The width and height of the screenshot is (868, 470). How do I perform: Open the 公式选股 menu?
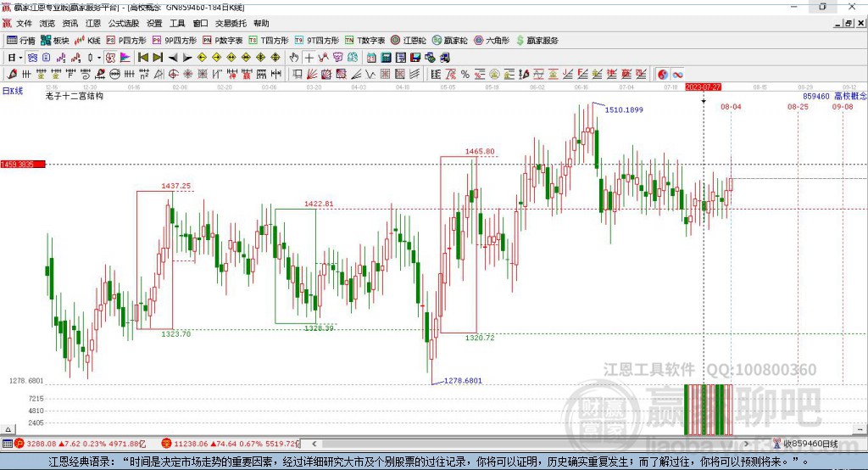point(124,23)
